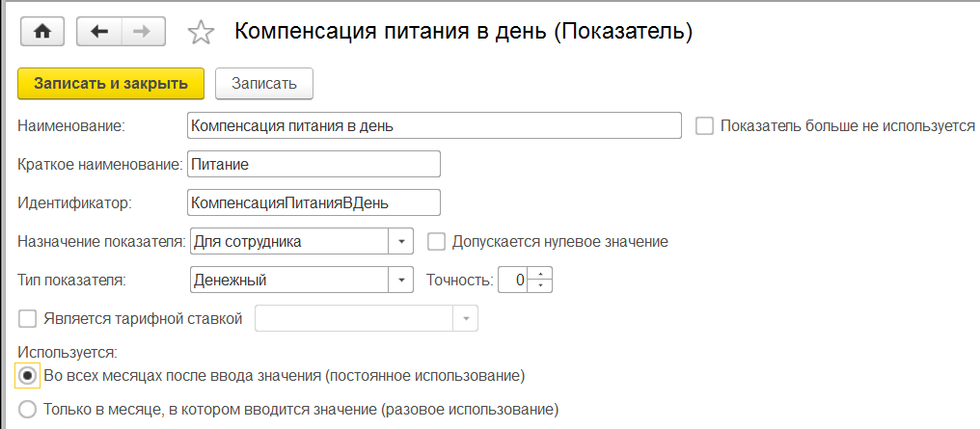The height and width of the screenshot is (429, 980).
Task: Go forward with the right arrow
Action: click(x=142, y=32)
